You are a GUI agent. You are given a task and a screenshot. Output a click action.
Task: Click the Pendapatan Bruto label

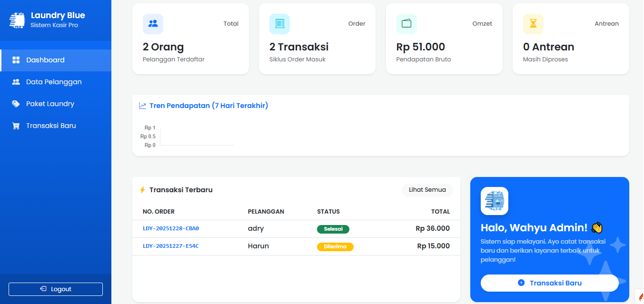(x=424, y=59)
